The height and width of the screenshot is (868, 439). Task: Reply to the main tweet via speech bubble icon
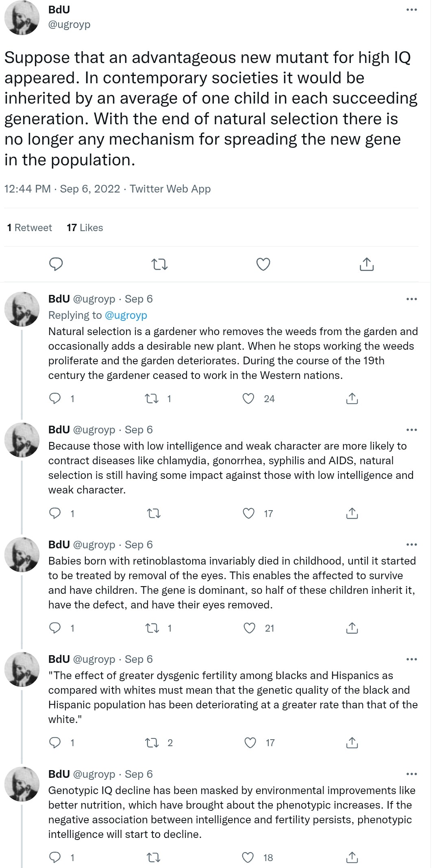(56, 264)
